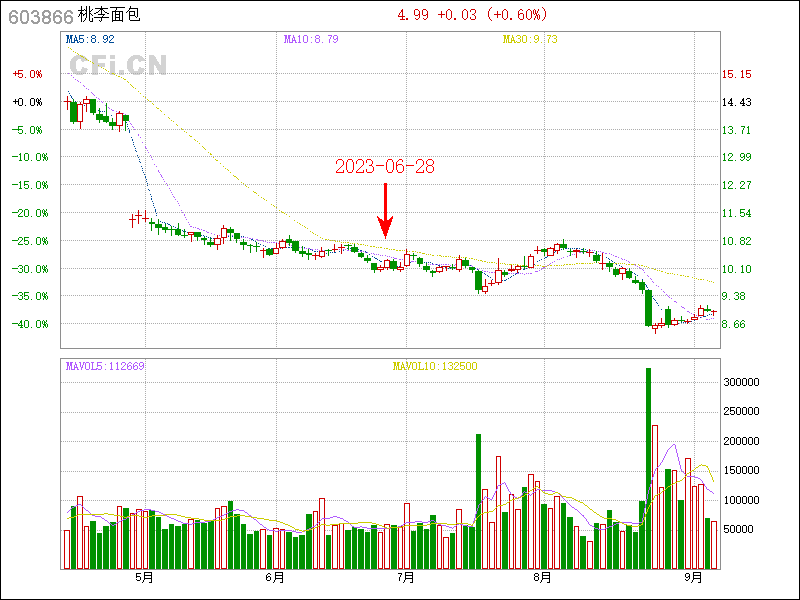Click the MAVOL5:112669 volume label
This screenshot has width=800, height=600.
[105, 366]
